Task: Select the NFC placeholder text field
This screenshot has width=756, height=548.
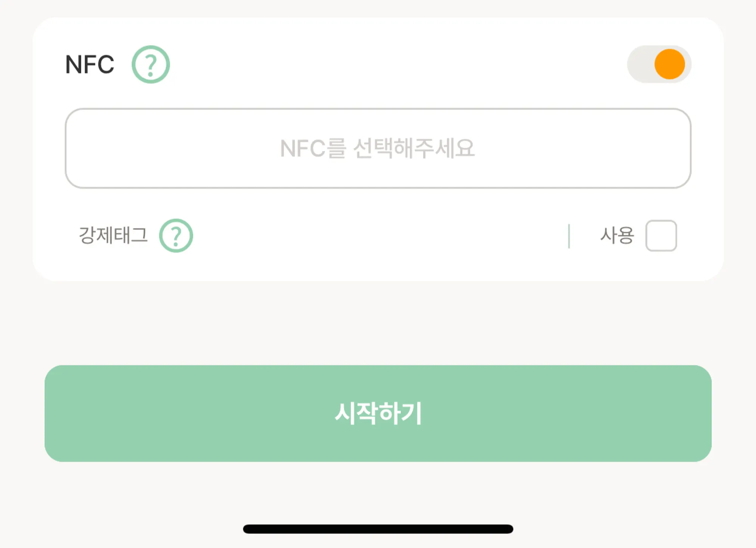Action: tap(378, 148)
